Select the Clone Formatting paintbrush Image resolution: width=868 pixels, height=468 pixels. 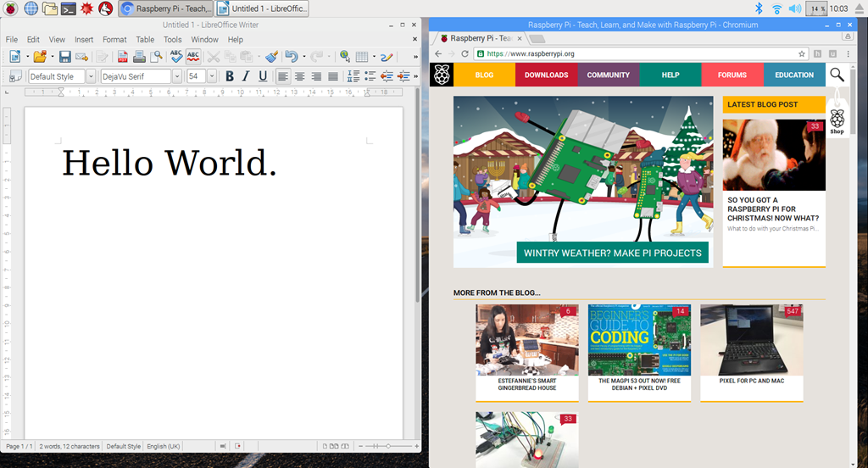[x=271, y=57]
